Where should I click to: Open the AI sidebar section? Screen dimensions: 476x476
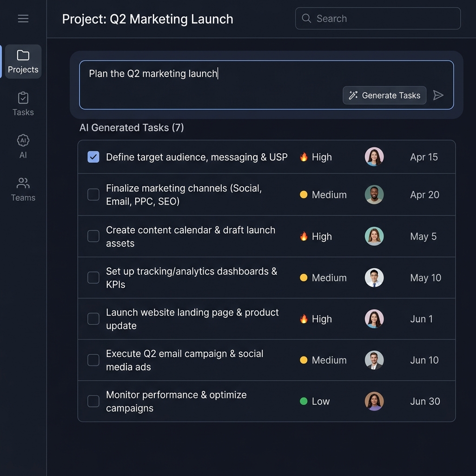click(23, 146)
